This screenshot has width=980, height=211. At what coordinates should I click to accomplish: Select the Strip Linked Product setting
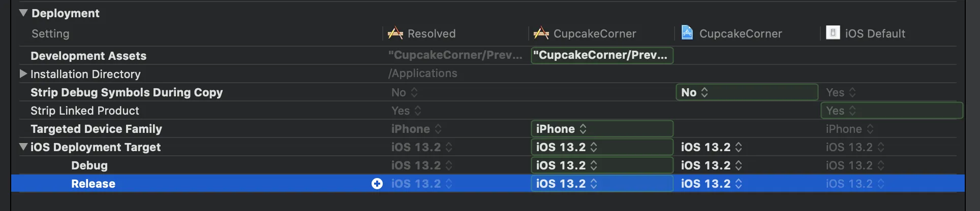click(85, 111)
